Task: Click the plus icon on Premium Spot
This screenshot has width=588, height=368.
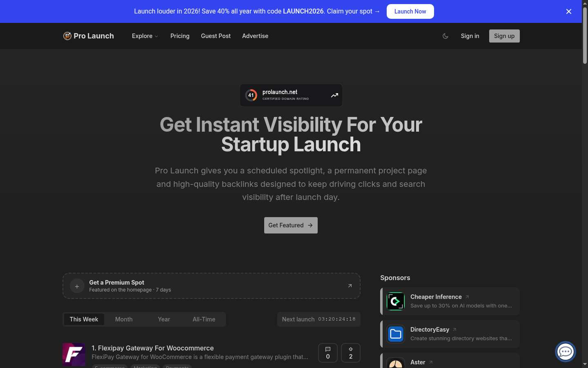Action: 77,286
